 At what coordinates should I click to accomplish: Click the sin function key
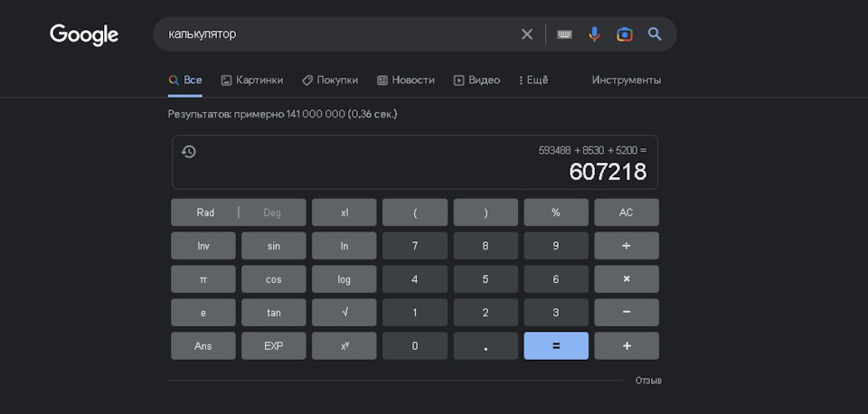(273, 246)
